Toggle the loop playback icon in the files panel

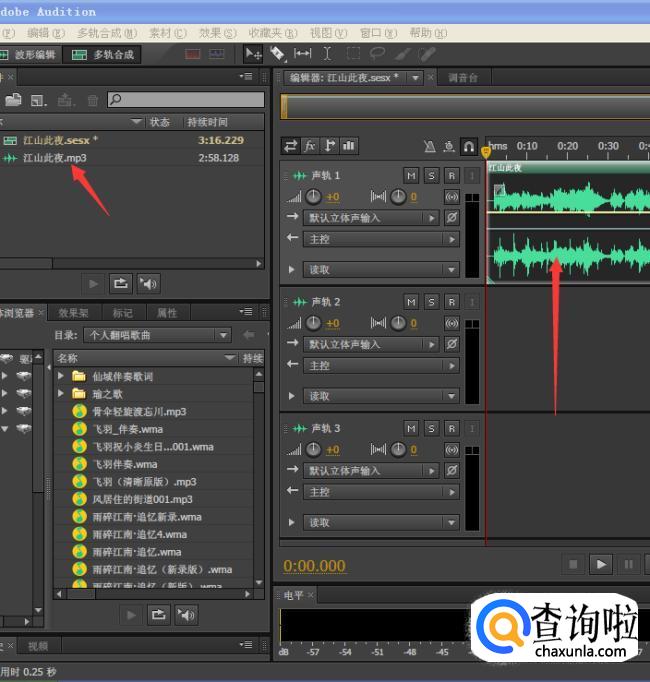pos(120,284)
